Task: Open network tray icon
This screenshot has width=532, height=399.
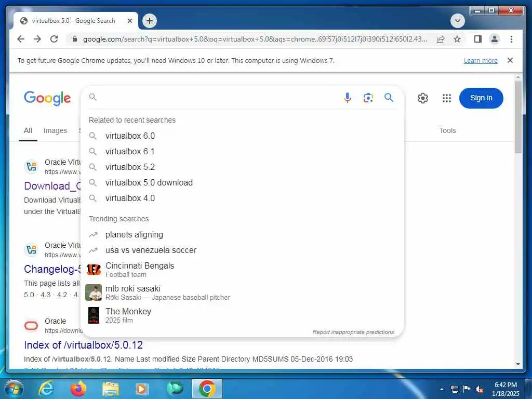Action: pos(454,389)
